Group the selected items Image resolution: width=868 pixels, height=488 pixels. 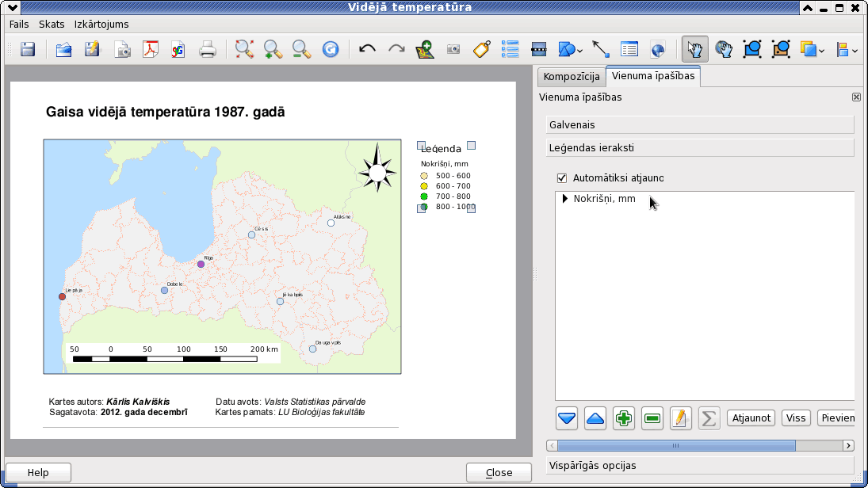752,50
